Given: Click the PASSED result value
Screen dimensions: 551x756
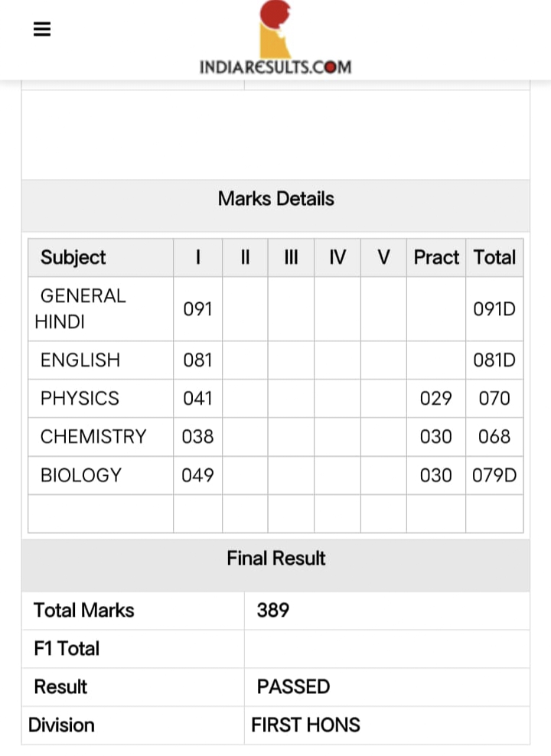Looking at the screenshot, I should [x=293, y=686].
